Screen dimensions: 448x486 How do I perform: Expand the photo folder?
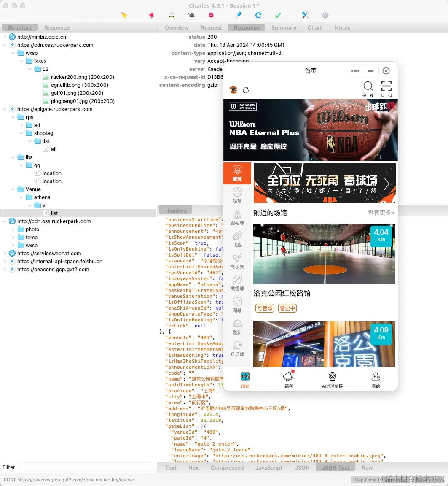[13, 229]
